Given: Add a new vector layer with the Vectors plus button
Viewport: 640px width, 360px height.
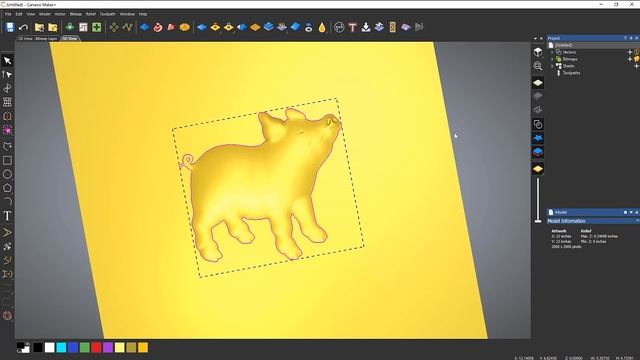Looking at the screenshot, I should click(630, 52).
